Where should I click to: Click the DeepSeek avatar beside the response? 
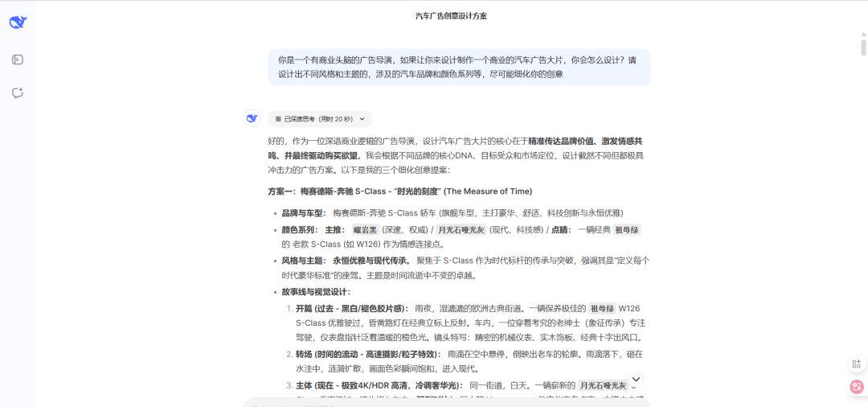252,118
